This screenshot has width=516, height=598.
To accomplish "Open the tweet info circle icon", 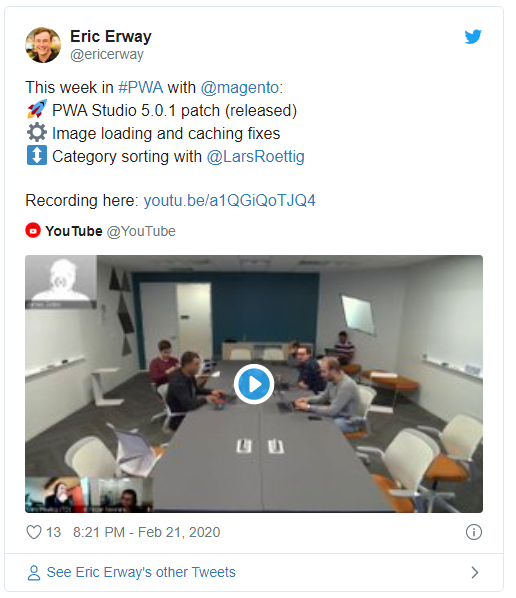I will [x=474, y=532].
